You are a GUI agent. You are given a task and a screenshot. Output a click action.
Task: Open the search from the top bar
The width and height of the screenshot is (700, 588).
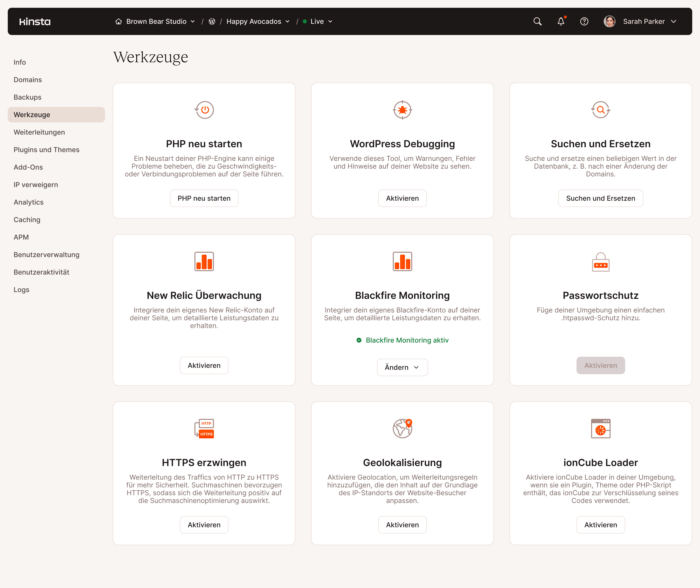537,21
